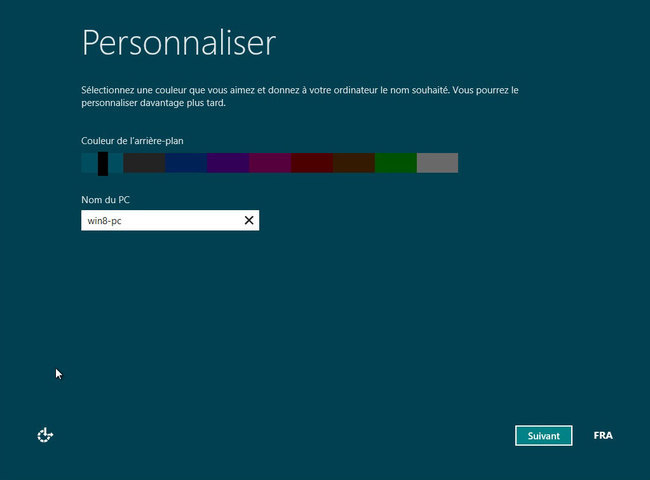Click the Couleur de l'arrière-plan label
Image resolution: width=650 pixels, height=480 pixels.
pyautogui.click(x=132, y=141)
